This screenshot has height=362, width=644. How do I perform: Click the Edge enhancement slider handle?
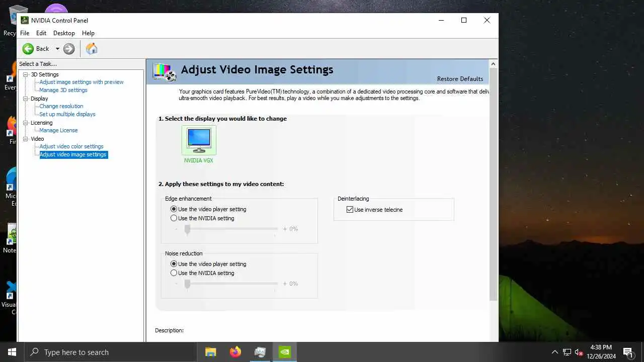pos(187,229)
